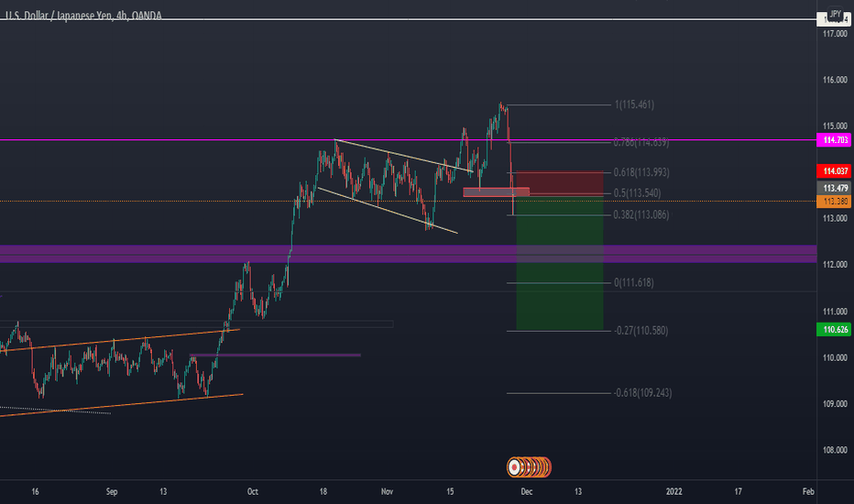Click the frontmost economic event icon
Screen dimensions: 854x504
pos(514,467)
